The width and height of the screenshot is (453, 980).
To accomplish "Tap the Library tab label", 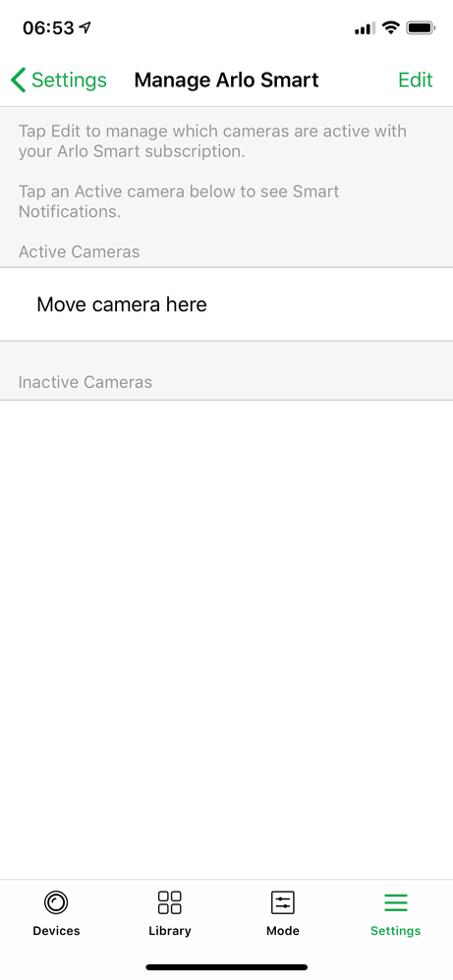I will coord(170,931).
